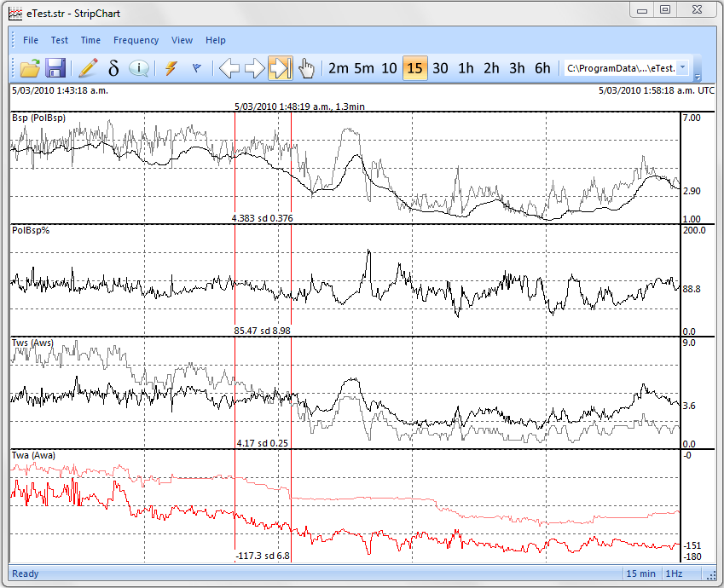Set time span to 6h
The height and width of the screenshot is (588, 724).
[542, 68]
